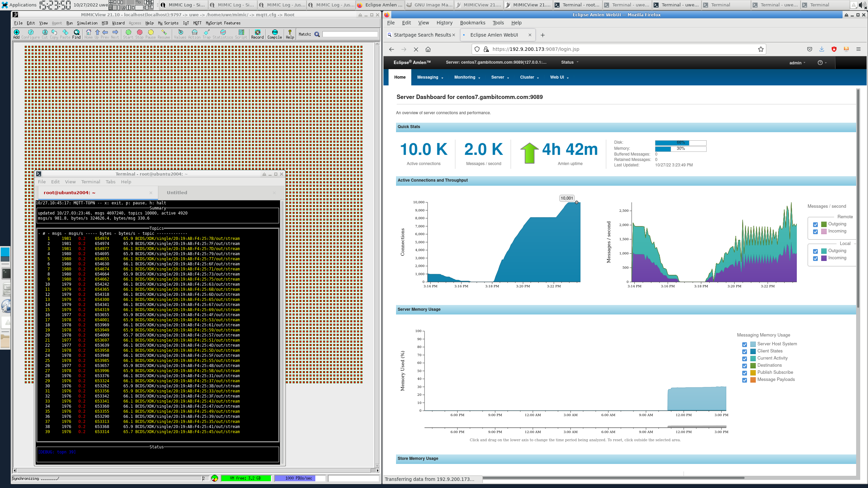This screenshot has height=488, width=868.
Task: Click the Cut icon in MIMICView toolbar
Action: coord(45,34)
